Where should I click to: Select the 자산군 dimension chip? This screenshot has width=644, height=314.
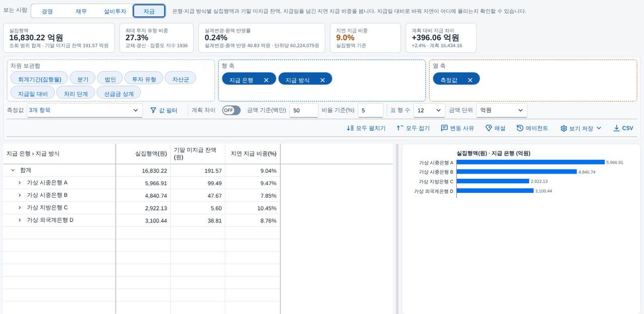pos(180,79)
